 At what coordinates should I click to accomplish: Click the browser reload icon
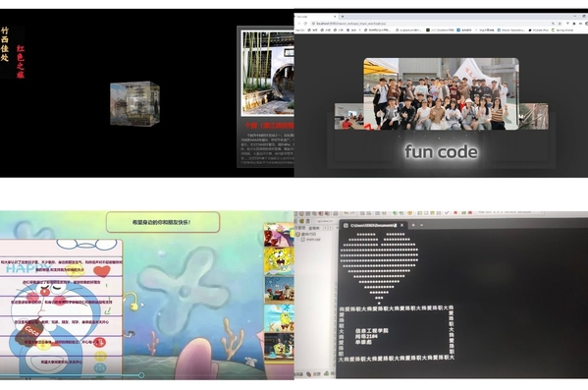point(305,24)
